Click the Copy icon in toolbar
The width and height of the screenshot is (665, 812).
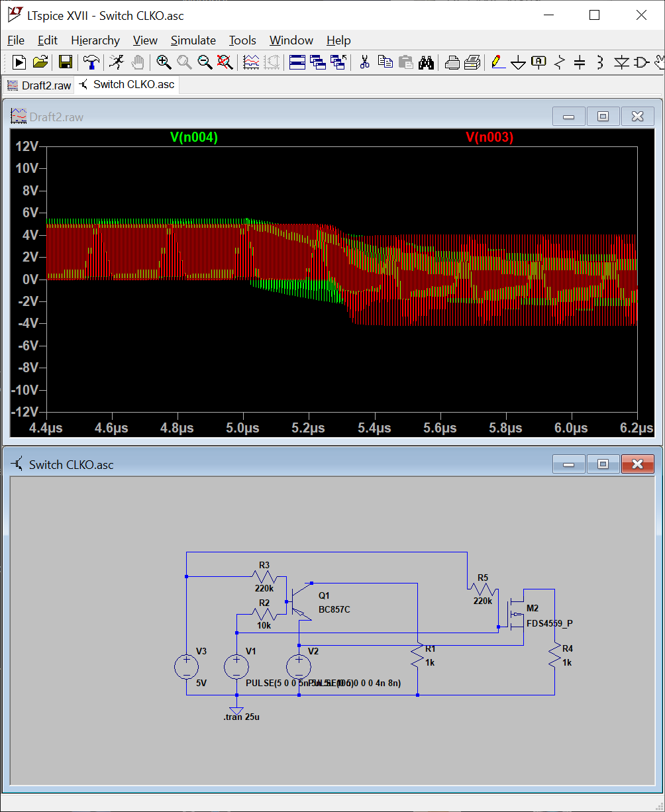[x=385, y=62]
